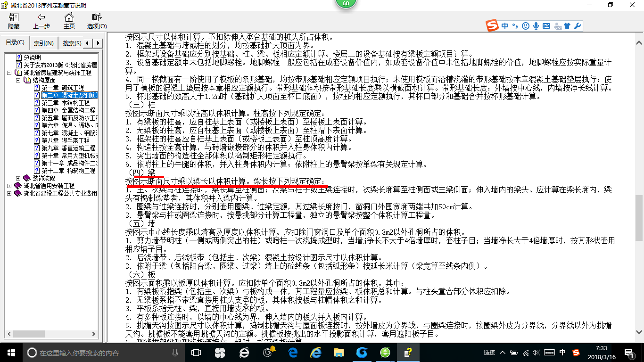
Task: Click the green 68 badge at the top
Action: [x=346, y=3]
